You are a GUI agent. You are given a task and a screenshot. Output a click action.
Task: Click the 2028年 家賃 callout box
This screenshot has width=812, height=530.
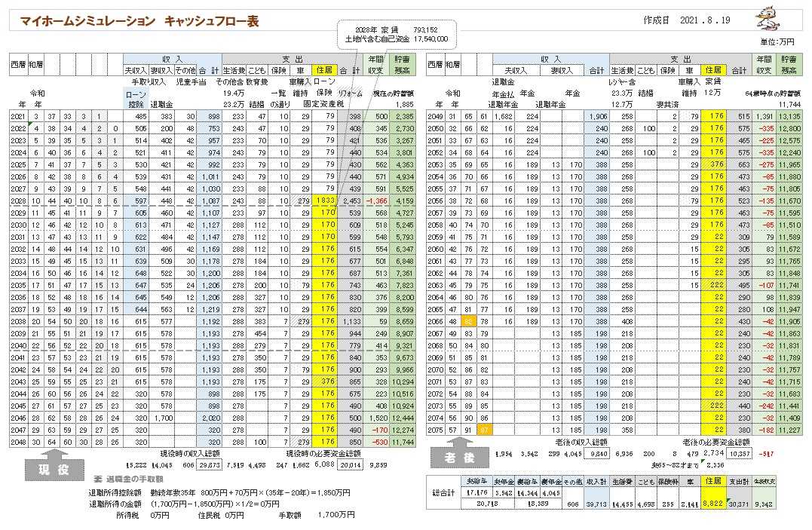click(396, 34)
